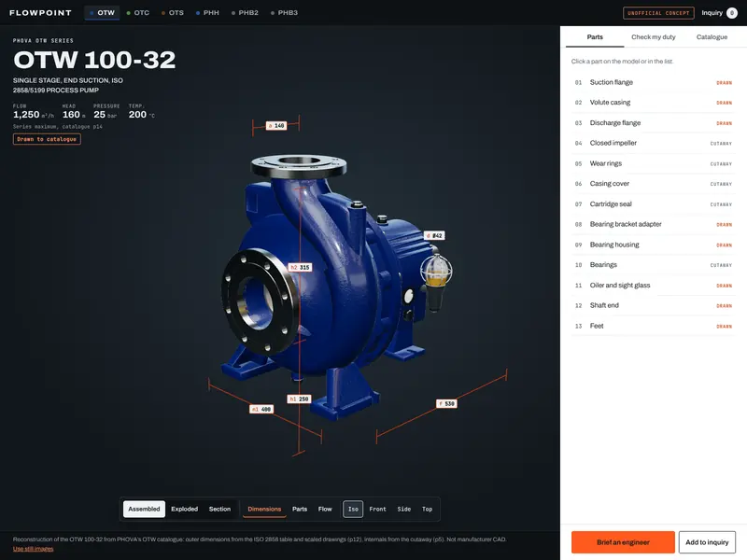The image size is (747, 560).
Task: Click the 1,250 m³/h flow value
Action: coord(34,115)
